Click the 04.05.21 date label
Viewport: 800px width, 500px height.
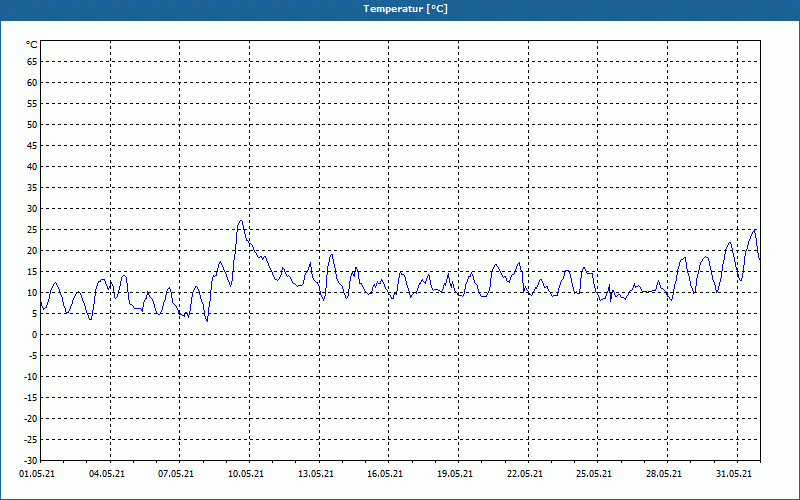107,474
